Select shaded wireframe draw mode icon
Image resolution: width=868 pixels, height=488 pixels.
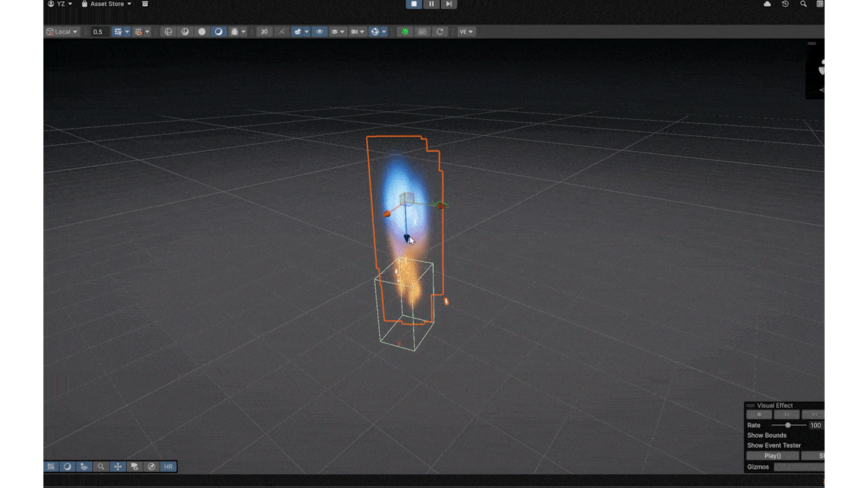click(x=185, y=32)
